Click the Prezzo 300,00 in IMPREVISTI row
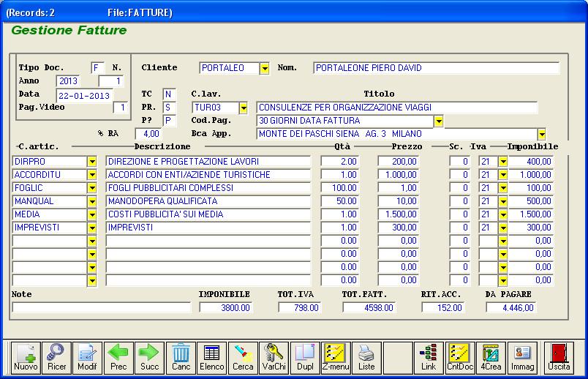Viewport: 588px width, 379px height. click(399, 228)
